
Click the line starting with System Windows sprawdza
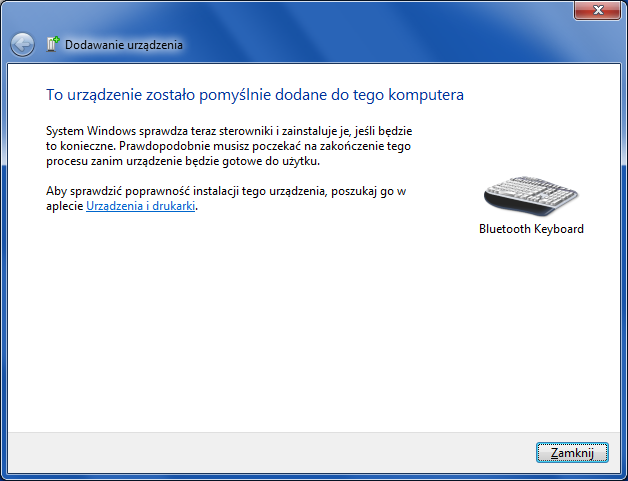(x=230, y=131)
